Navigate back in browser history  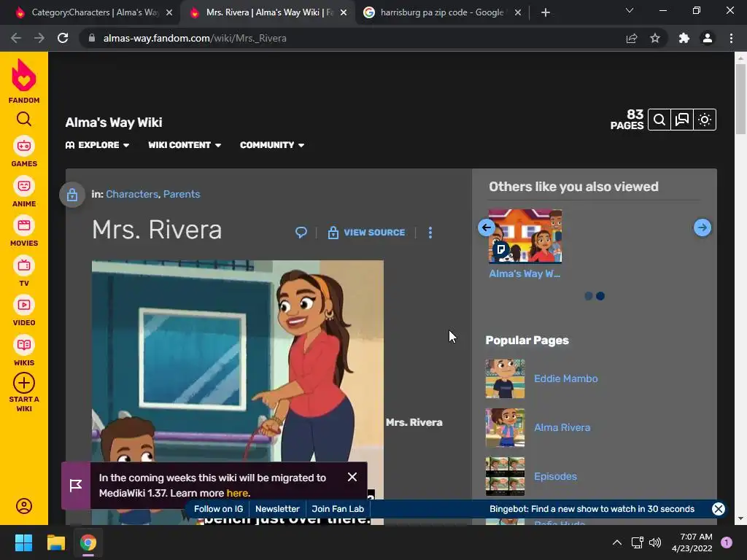[x=16, y=38]
